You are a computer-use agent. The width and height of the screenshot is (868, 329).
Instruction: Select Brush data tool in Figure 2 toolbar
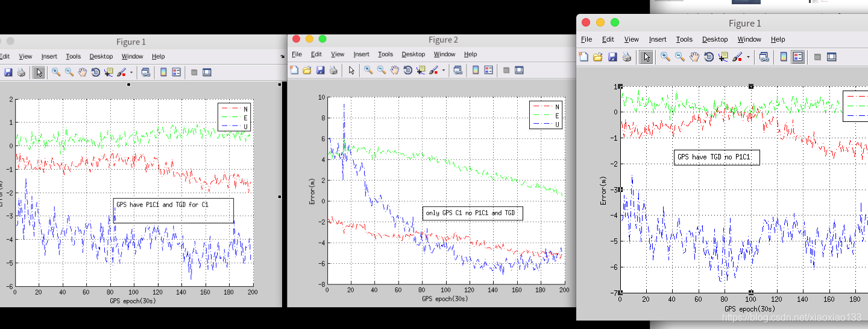click(x=434, y=70)
